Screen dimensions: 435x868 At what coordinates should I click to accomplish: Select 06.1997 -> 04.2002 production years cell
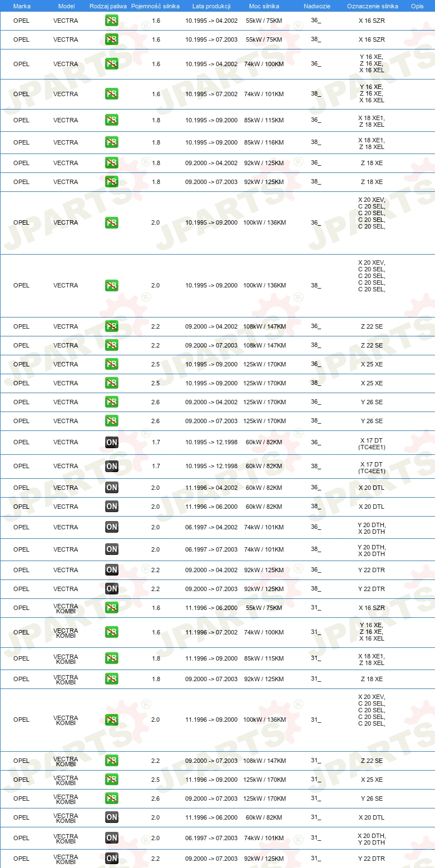[x=211, y=527]
